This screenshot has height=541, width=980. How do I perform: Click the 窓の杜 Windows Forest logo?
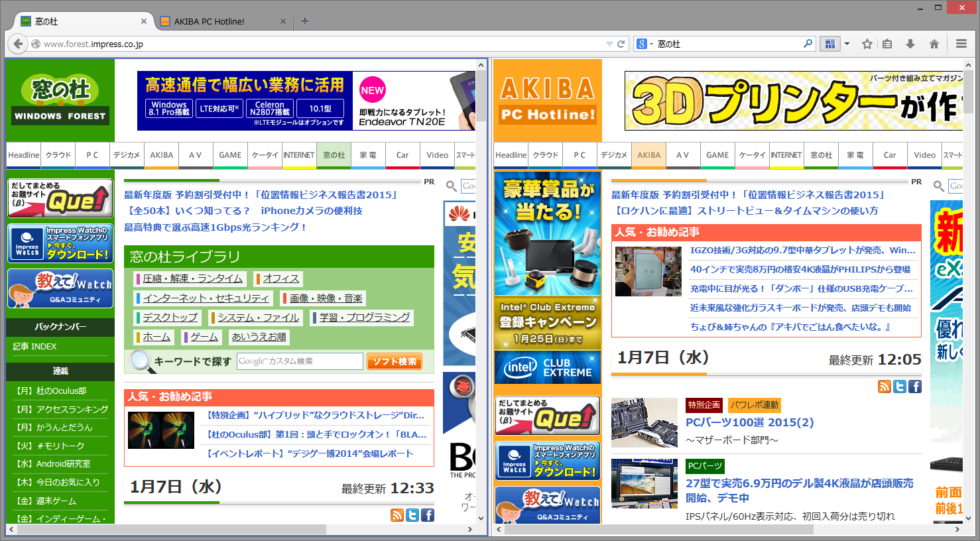pyautogui.click(x=60, y=101)
